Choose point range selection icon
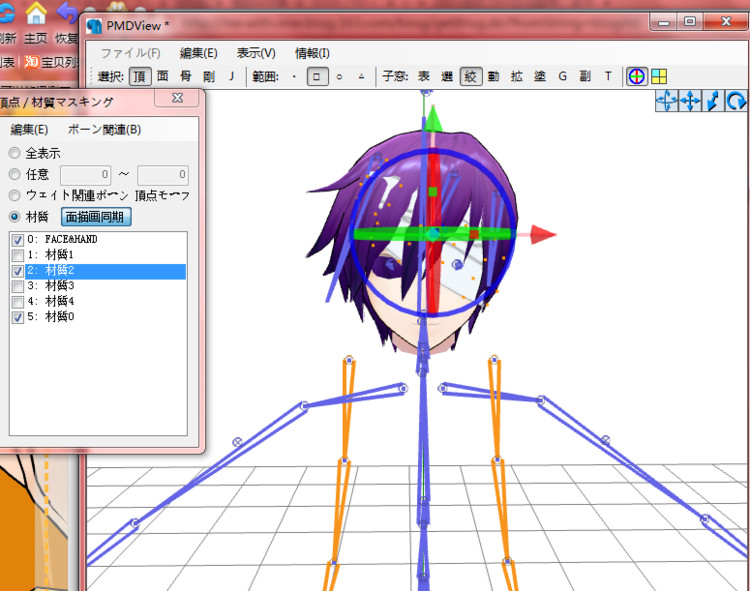Screen dimensions: 750x591 pos(294,77)
